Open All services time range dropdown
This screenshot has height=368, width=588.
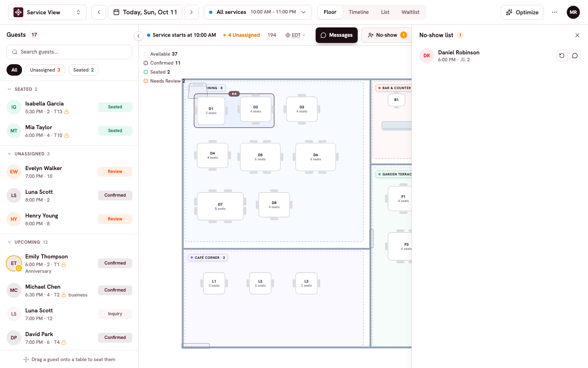coord(258,12)
